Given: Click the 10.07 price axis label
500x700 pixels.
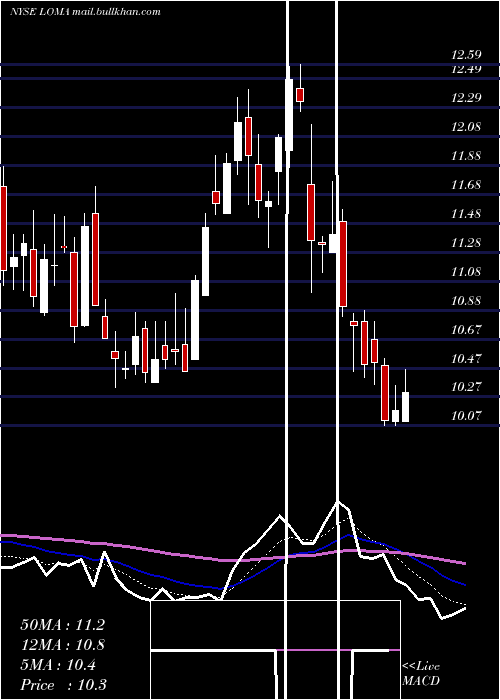Looking at the screenshot, I should tap(466, 416).
